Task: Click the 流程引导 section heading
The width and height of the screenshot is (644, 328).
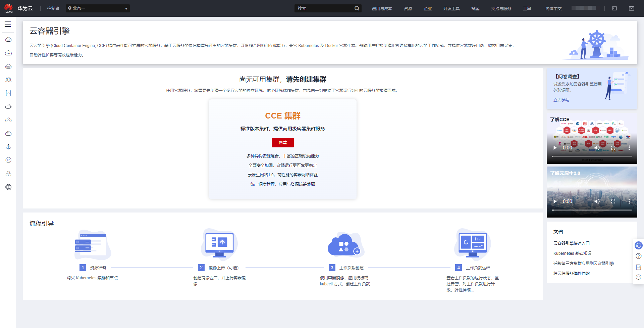Action: [x=42, y=224]
